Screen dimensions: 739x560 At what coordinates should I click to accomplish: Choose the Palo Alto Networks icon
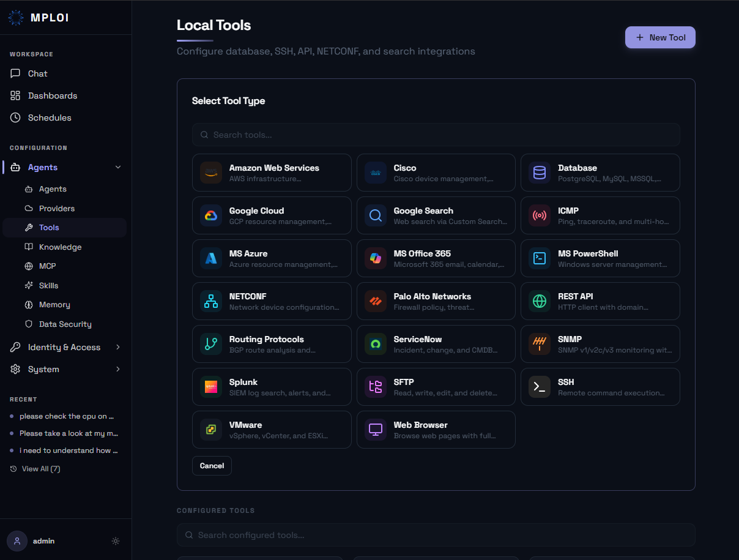(376, 301)
